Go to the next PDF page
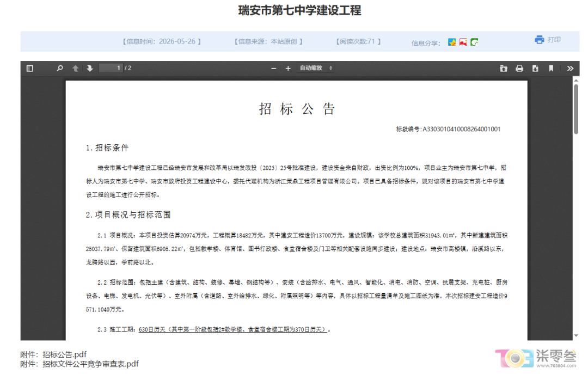The height and width of the screenshot is (374, 588). click(x=90, y=68)
